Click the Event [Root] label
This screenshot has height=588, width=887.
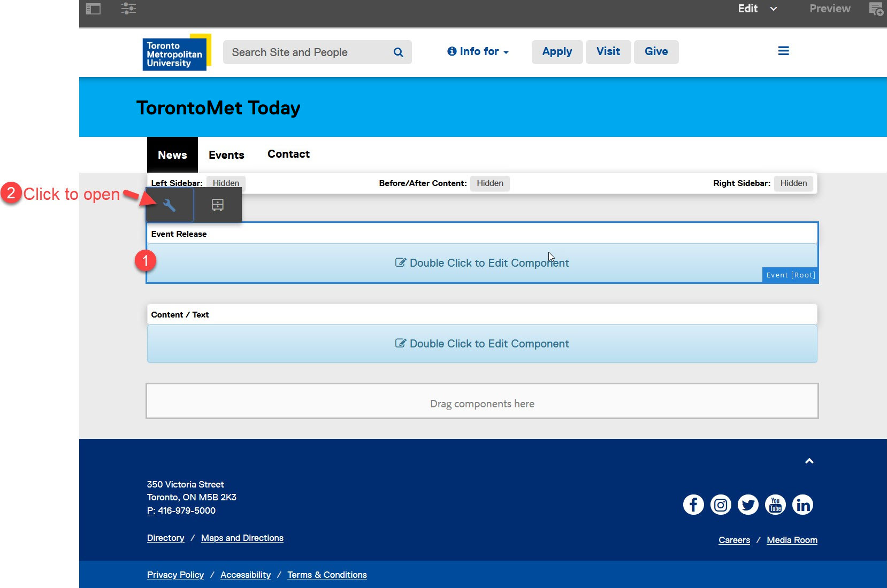[x=790, y=275]
